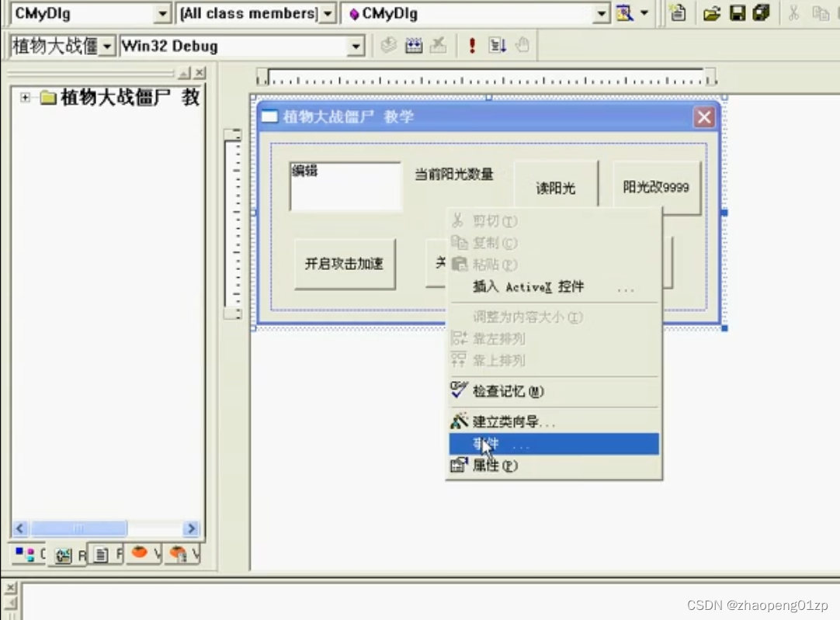Switch to the first tomato icon tab
This screenshot has height=620, width=840.
[x=144, y=553]
